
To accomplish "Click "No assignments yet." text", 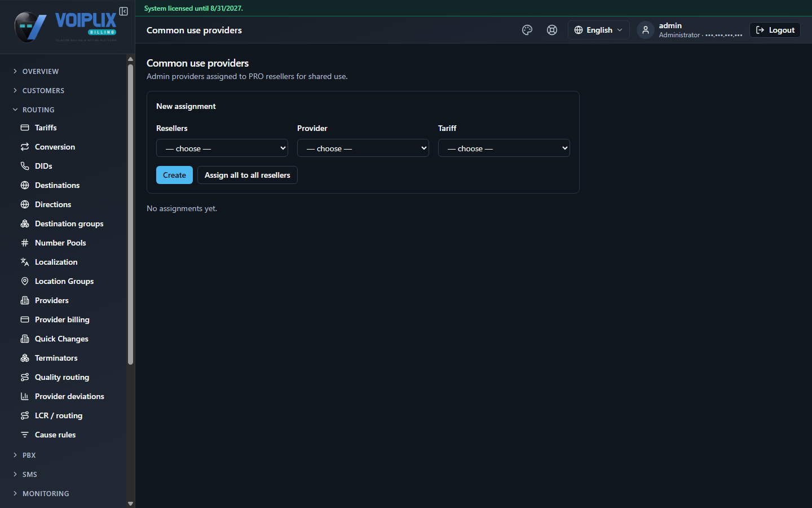I will (182, 208).
